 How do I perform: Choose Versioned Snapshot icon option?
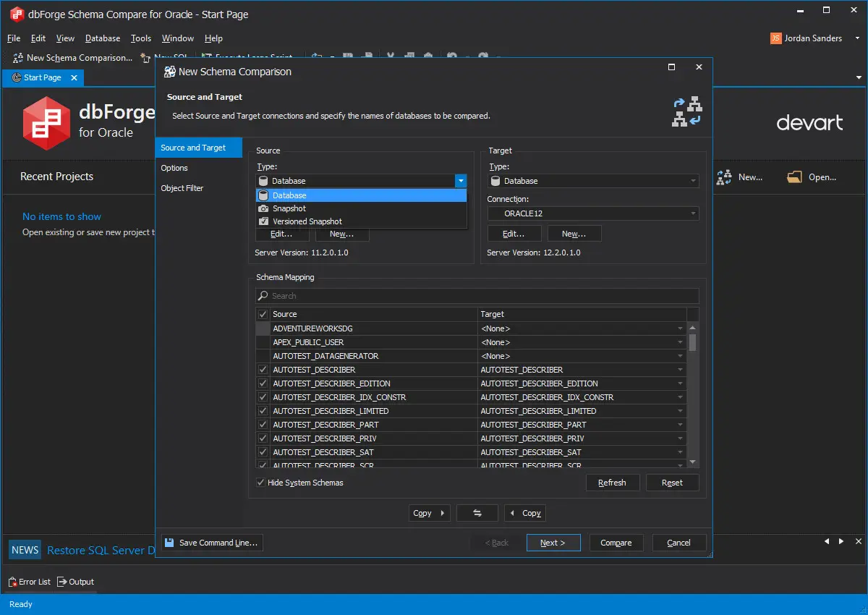[263, 221]
